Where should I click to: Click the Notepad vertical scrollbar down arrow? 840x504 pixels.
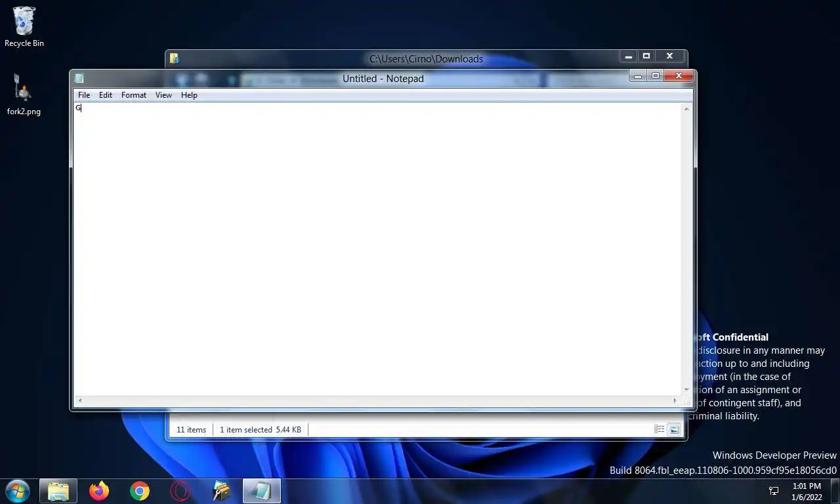pyautogui.click(x=687, y=390)
